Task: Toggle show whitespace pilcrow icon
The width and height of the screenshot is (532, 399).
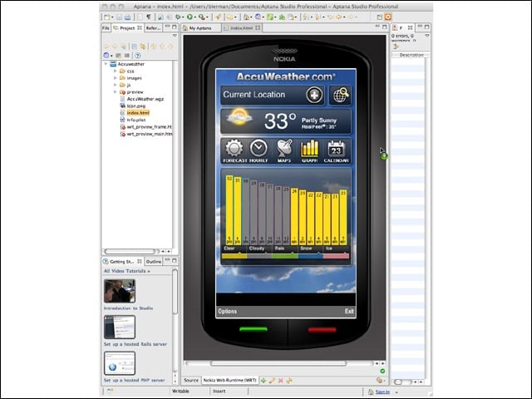Action: pos(149,17)
